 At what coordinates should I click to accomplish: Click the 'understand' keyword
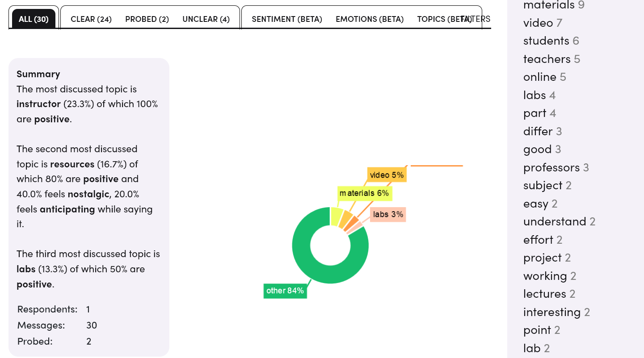(555, 222)
